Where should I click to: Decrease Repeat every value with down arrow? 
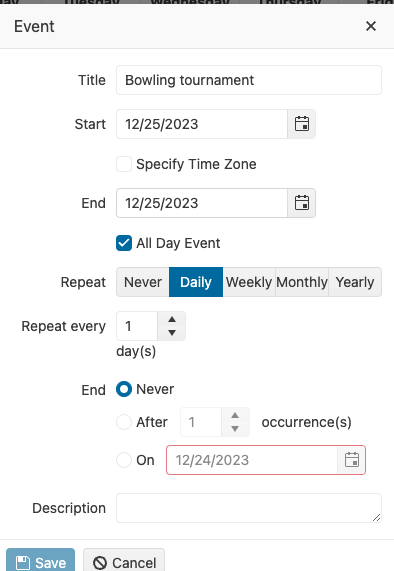172,332
